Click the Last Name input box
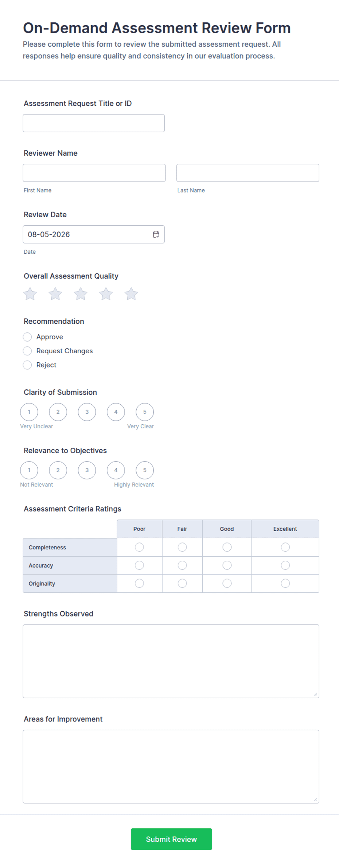The image size is (339, 868). click(248, 173)
